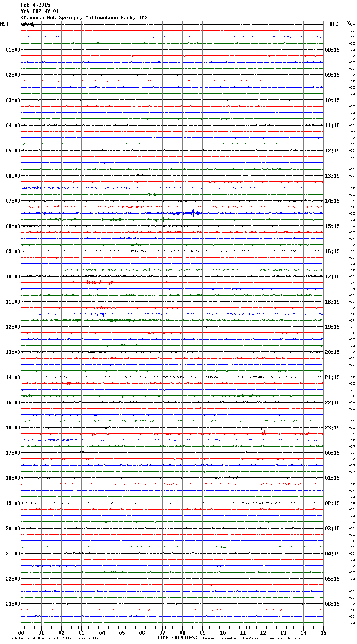Image resolution: width=357 pixels, height=644 pixels.
Task: Click the '09:00' MST hour label
Action: (13, 251)
